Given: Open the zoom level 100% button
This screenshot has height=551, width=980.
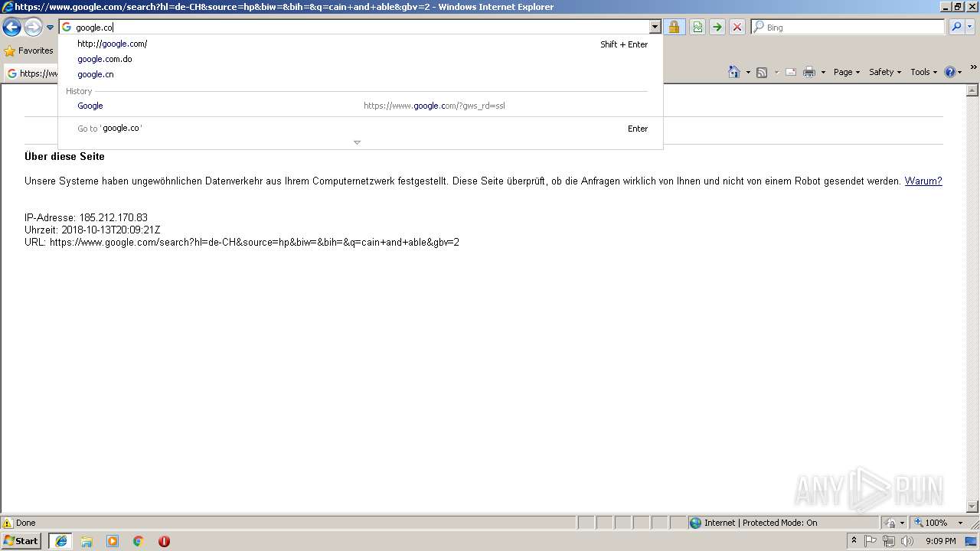Looking at the screenshot, I should (x=931, y=523).
